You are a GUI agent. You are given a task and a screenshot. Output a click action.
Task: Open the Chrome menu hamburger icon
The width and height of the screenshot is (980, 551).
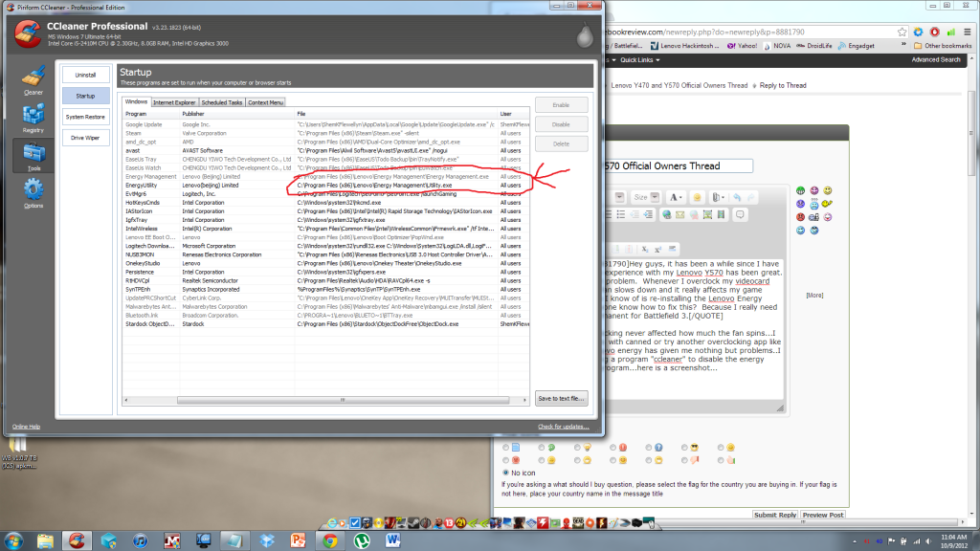tap(967, 32)
